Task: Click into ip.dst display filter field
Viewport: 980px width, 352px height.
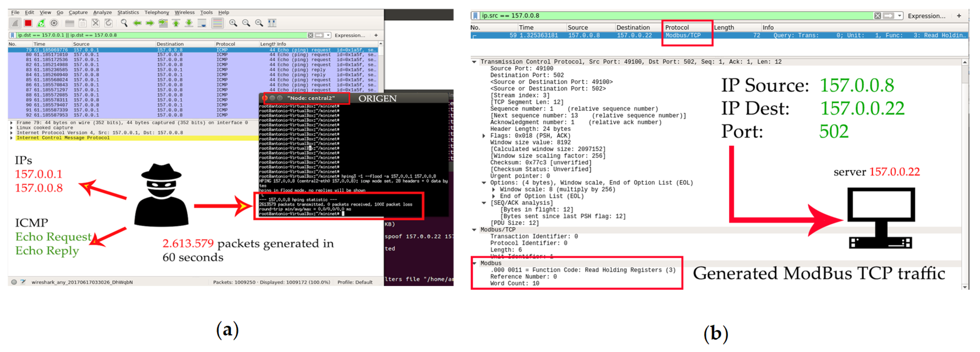Action: click(x=152, y=35)
